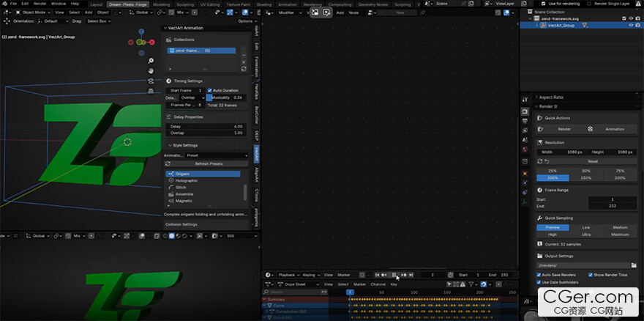This screenshot has height=321, width=644.
Task: Click the refresh icon beside Collections list
Action: (x=244, y=69)
